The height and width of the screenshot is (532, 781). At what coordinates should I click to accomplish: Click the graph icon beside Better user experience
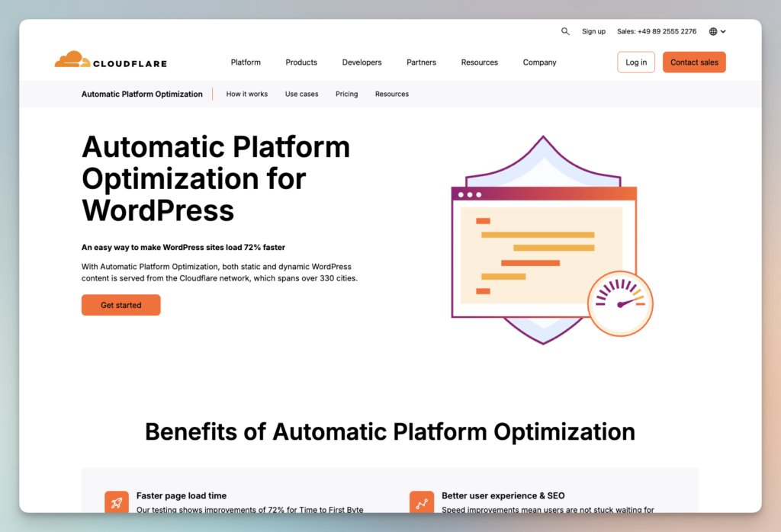point(421,502)
